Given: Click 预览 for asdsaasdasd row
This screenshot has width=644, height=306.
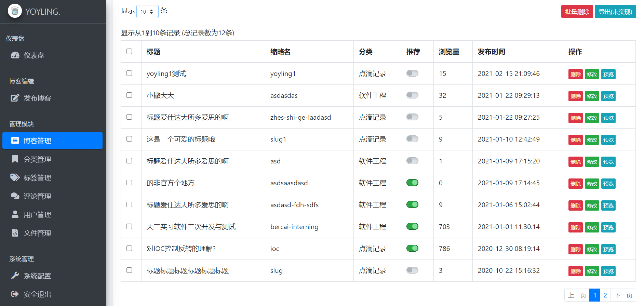Looking at the screenshot, I should tap(608, 184).
